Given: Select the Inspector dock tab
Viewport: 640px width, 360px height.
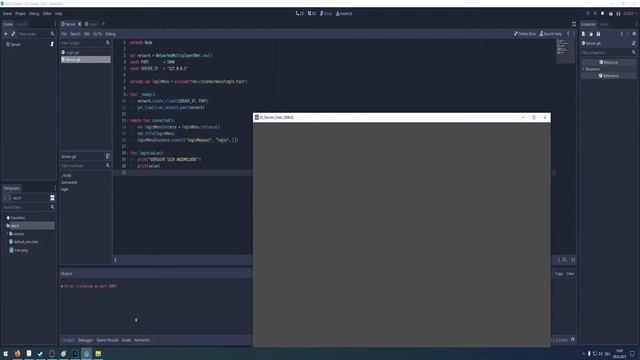Looking at the screenshot, I should (589, 24).
